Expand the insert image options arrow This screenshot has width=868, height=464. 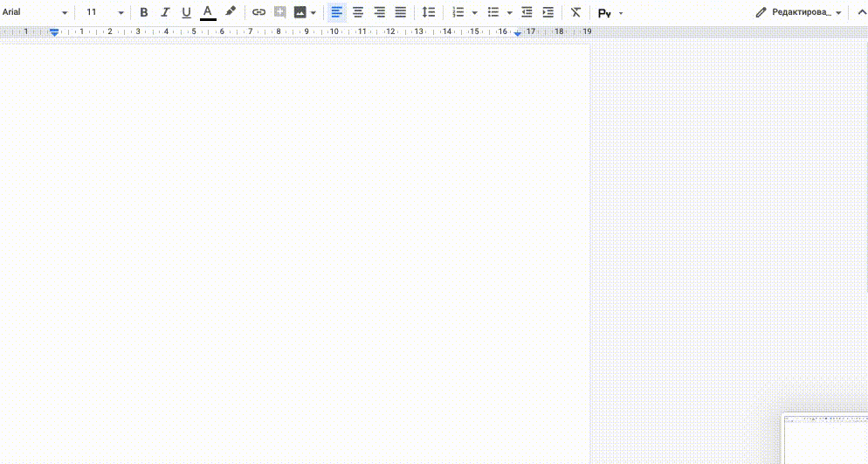point(313,13)
